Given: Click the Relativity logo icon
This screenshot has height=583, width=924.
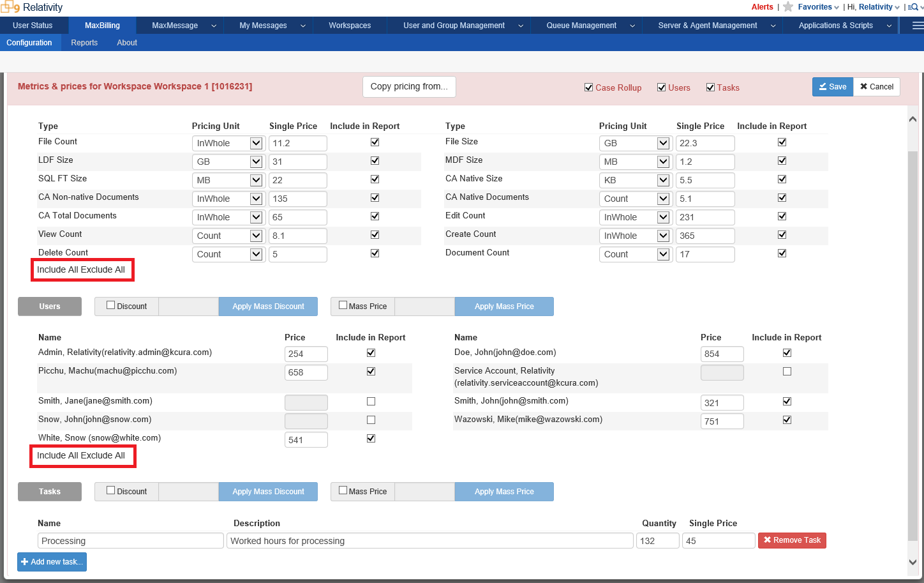Looking at the screenshot, I should click(x=10, y=7).
